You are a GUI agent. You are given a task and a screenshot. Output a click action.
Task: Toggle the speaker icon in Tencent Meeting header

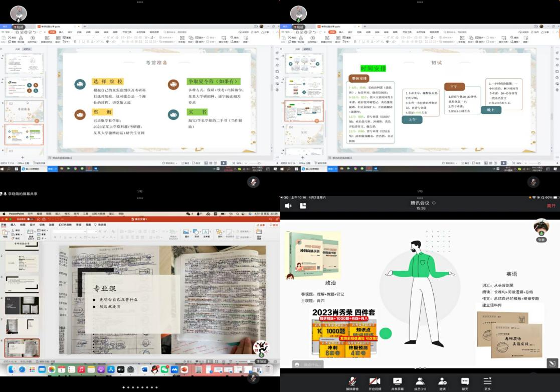tap(288, 206)
